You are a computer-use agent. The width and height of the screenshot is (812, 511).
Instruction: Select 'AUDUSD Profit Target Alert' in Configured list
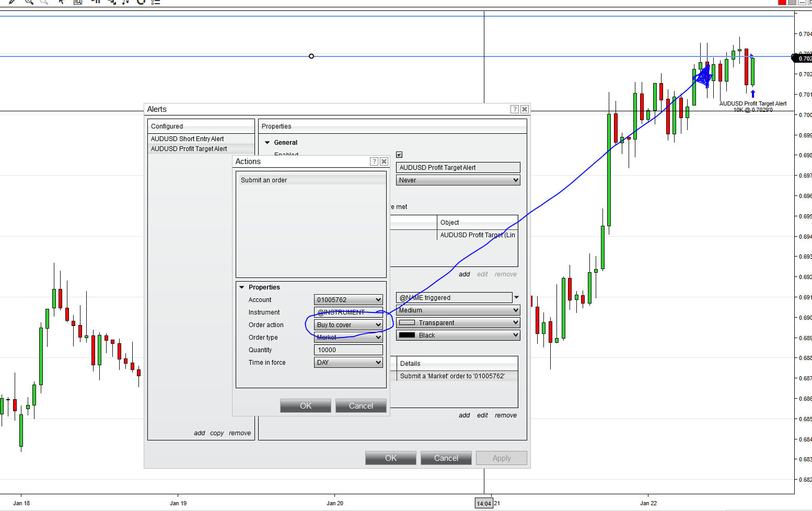click(x=201, y=149)
